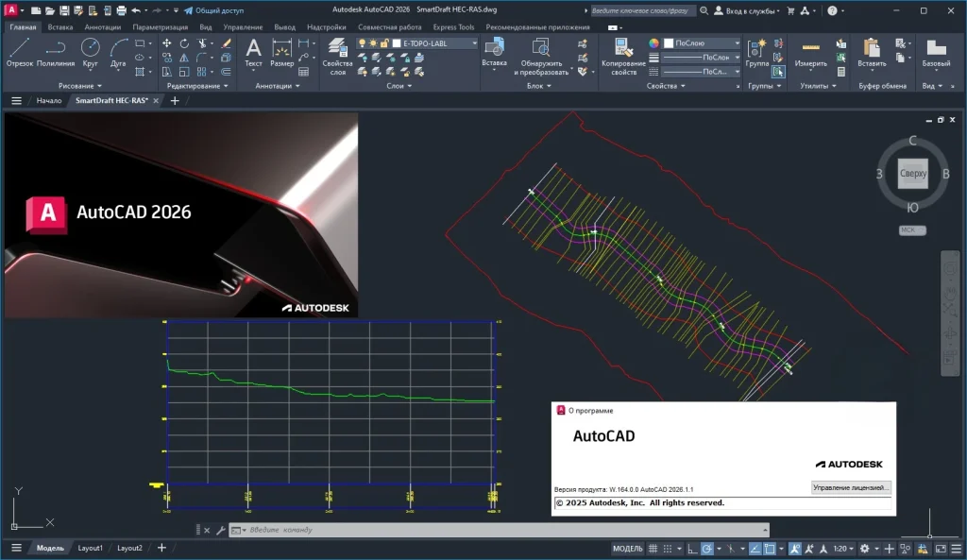The width and height of the screenshot is (967, 560).
Task: Toggle polar tracking in the status bar
Action: [708, 549]
